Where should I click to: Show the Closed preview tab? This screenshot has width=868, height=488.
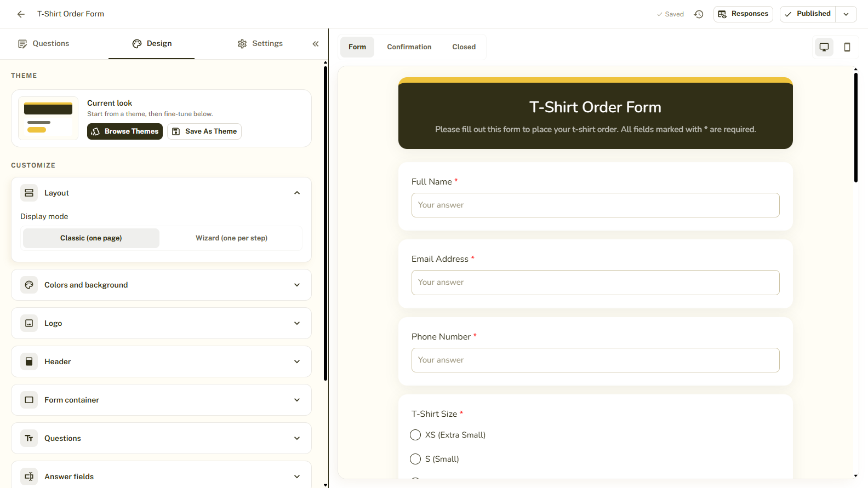pyautogui.click(x=464, y=47)
